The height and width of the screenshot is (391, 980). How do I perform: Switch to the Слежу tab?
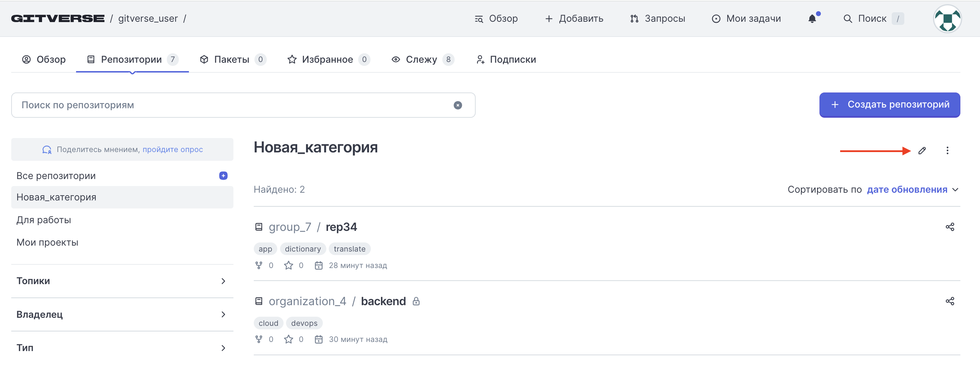423,59
